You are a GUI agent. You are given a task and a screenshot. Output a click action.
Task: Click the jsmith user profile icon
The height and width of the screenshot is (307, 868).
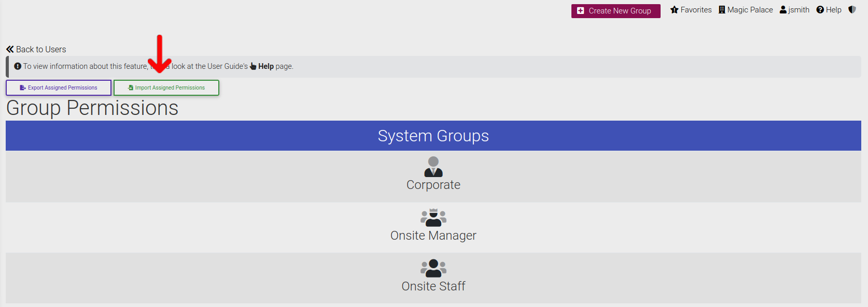783,10
